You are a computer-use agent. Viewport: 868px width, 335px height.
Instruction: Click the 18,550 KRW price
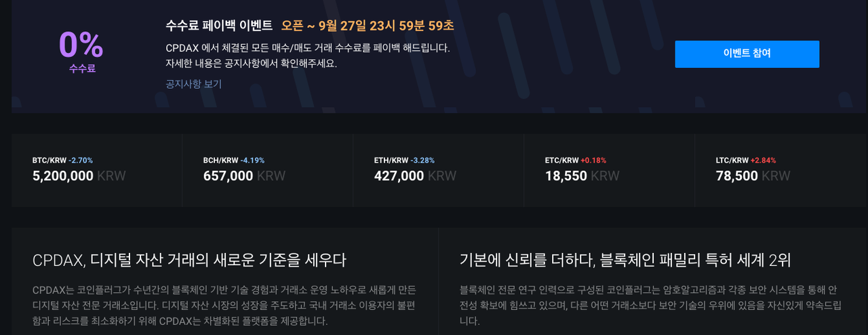tap(582, 176)
